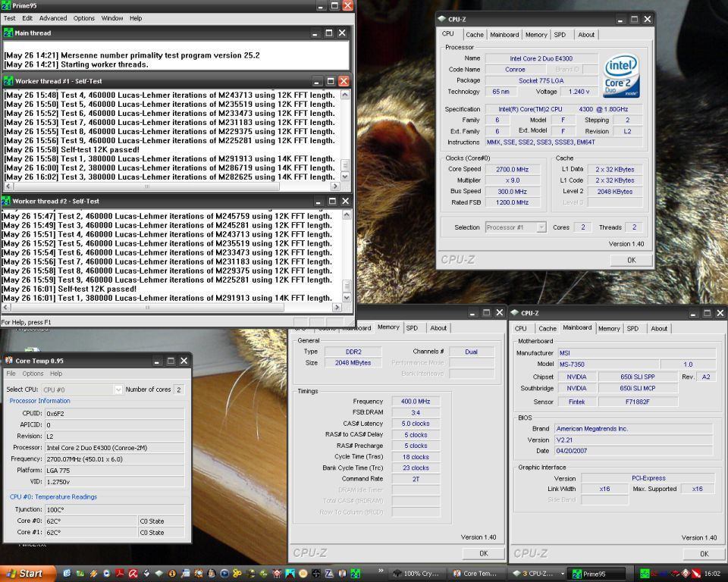Open Core Temp Options menu
This screenshot has width=728, height=582.
(33, 374)
